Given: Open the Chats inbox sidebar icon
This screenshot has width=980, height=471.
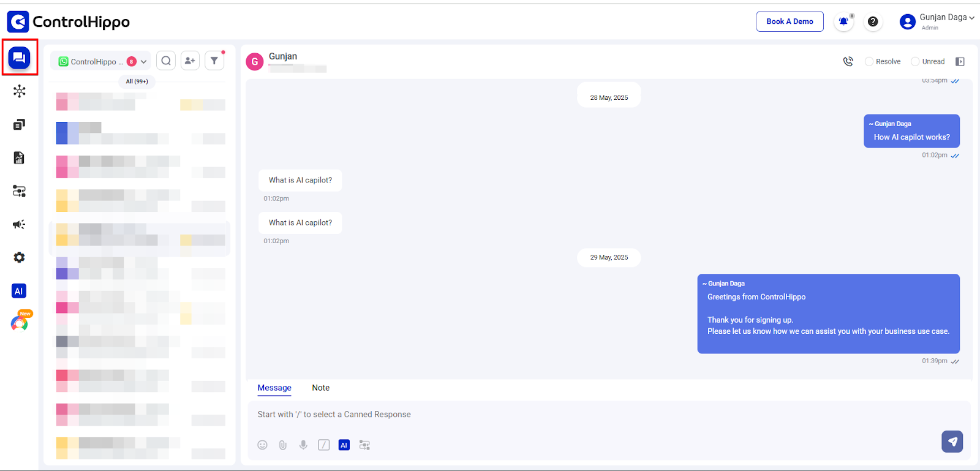Looking at the screenshot, I should click(20, 58).
